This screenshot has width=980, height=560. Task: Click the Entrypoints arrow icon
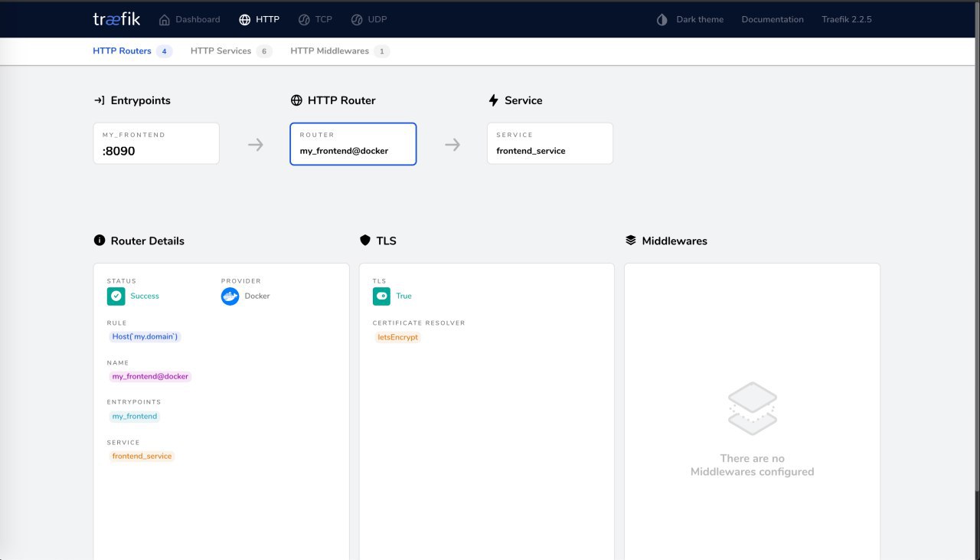click(99, 100)
